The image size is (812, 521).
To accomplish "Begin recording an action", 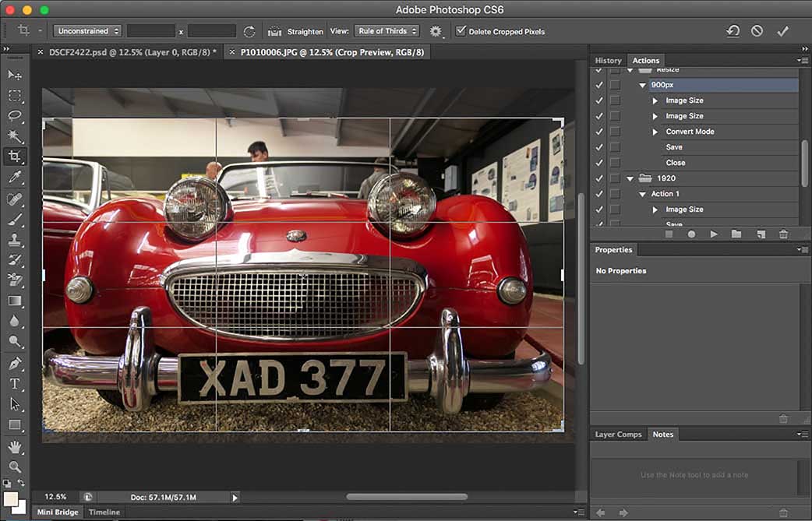I will click(691, 234).
